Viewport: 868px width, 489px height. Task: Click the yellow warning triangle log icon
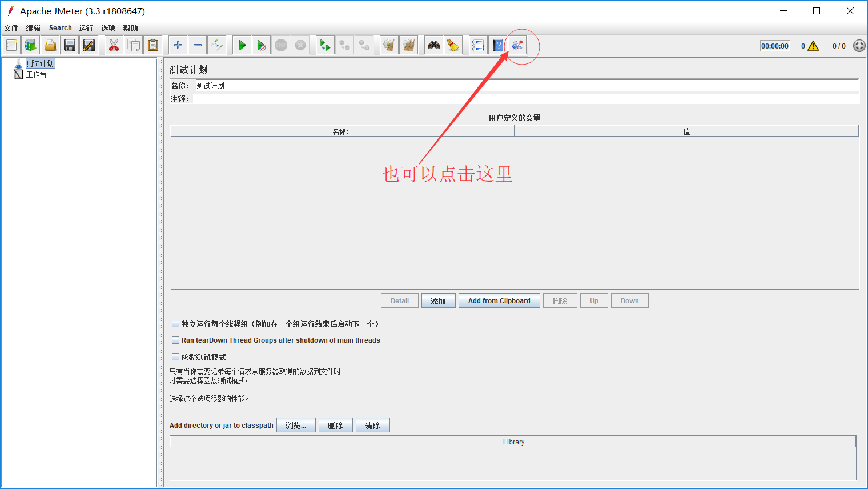tap(813, 46)
